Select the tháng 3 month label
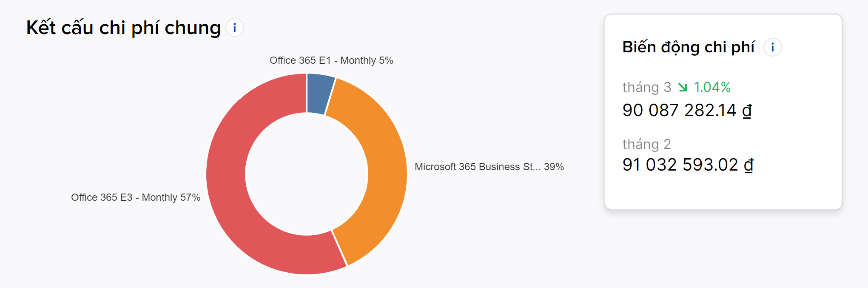 (x=646, y=87)
